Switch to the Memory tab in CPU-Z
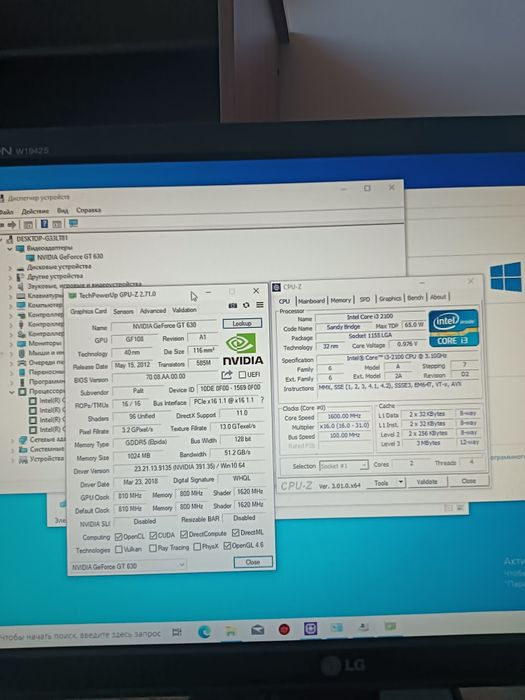 point(341,300)
